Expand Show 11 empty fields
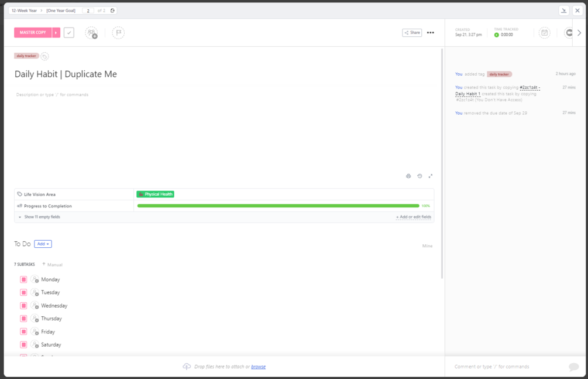The height and width of the screenshot is (379, 588). (x=39, y=217)
